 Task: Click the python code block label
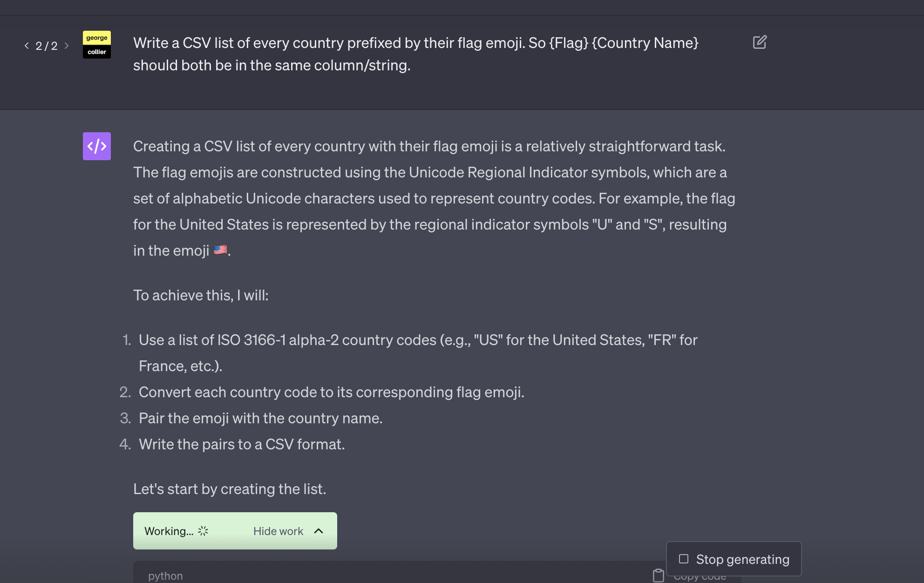(165, 576)
